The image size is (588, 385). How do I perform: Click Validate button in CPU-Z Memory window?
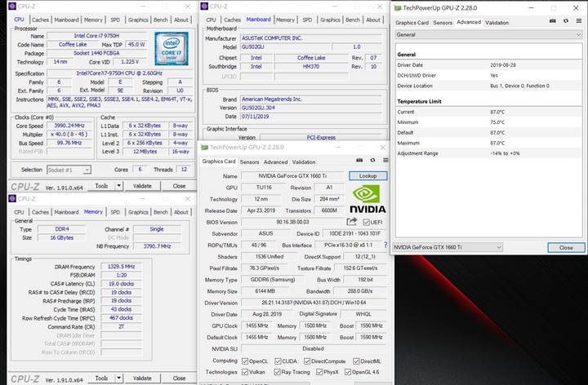tap(142, 378)
